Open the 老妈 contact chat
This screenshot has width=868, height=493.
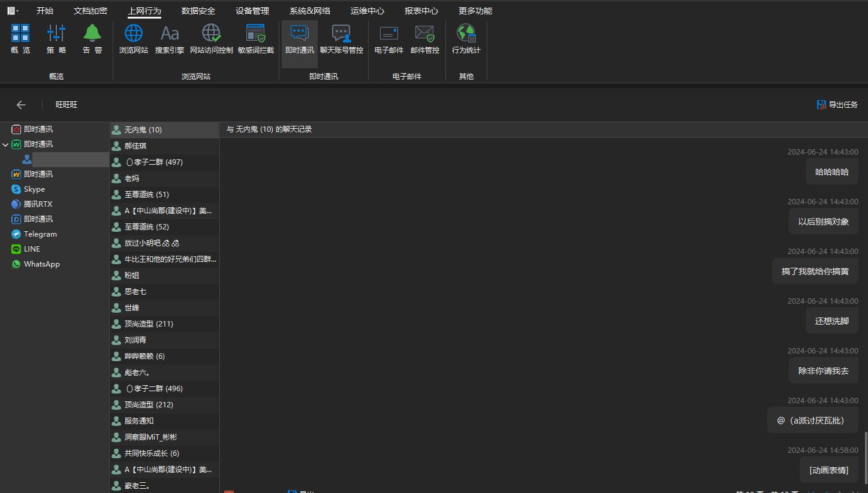[164, 179]
